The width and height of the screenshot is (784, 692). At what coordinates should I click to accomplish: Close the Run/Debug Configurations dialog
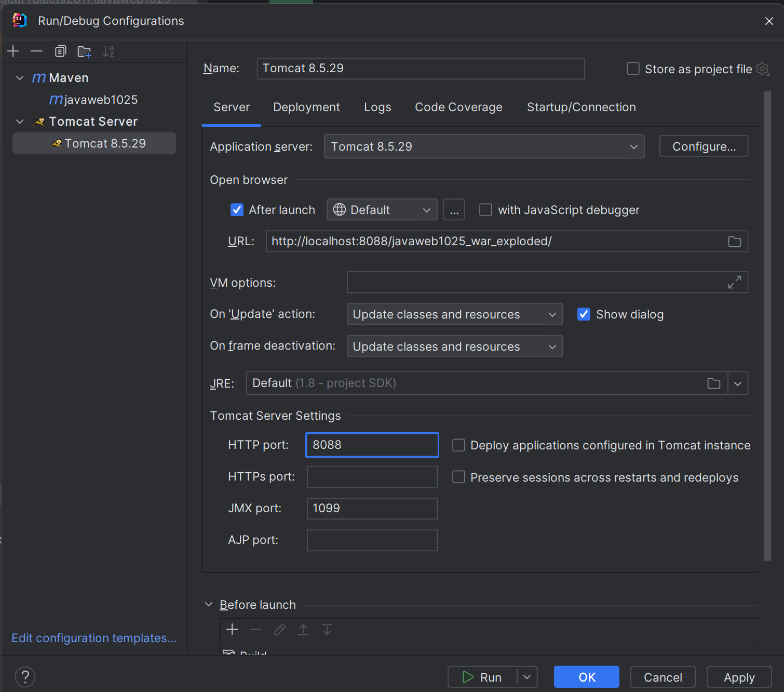pyautogui.click(x=769, y=21)
